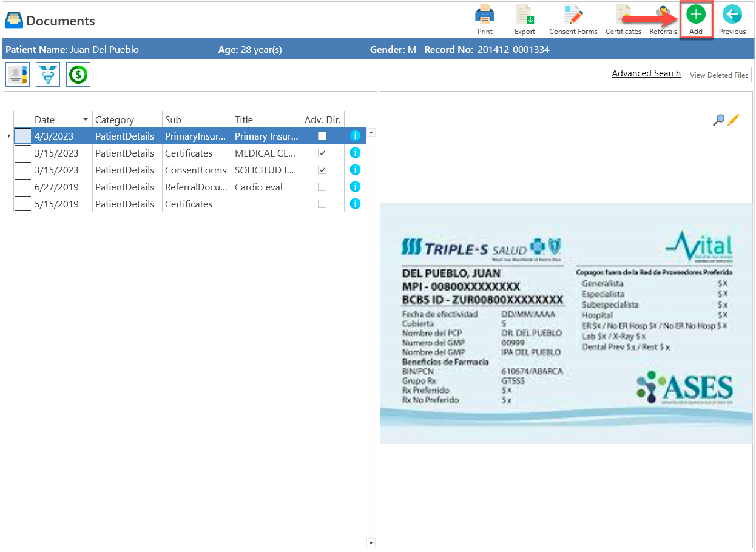
Task: Click the info icon for the SOLICITUD row
Action: pos(356,170)
